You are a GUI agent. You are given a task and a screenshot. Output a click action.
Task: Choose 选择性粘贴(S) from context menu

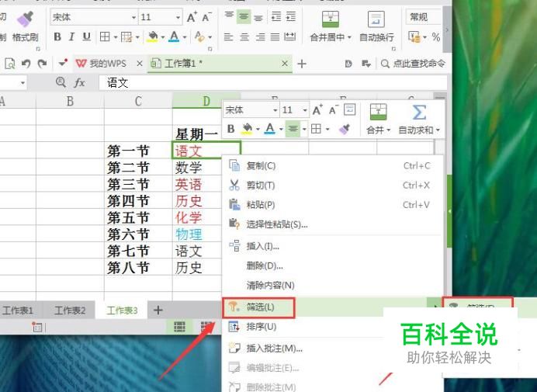[332, 224]
